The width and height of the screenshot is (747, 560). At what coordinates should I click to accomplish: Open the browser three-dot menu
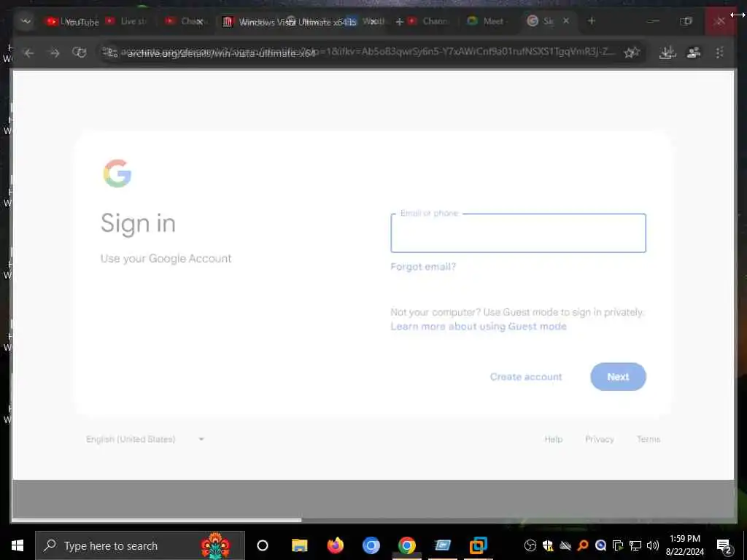pos(719,52)
